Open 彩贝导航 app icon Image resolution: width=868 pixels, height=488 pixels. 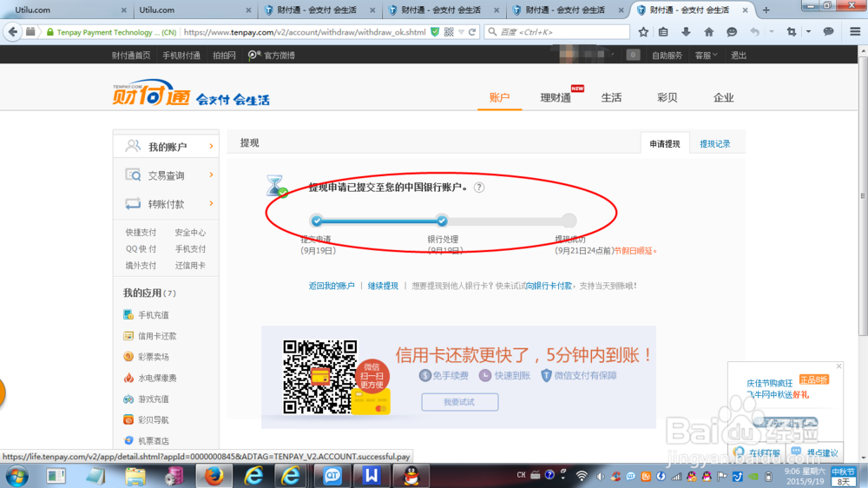pos(128,420)
